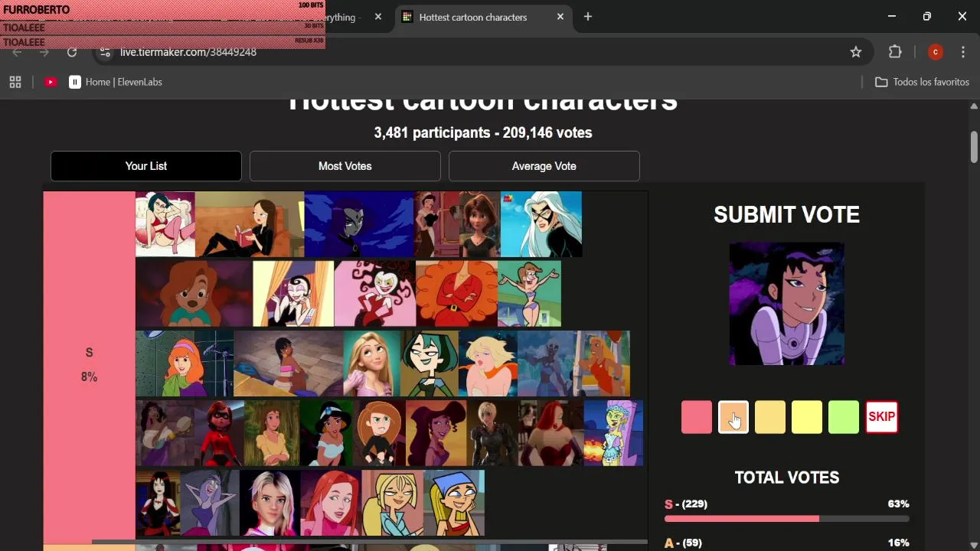Click the A - (59) vote count

click(684, 543)
